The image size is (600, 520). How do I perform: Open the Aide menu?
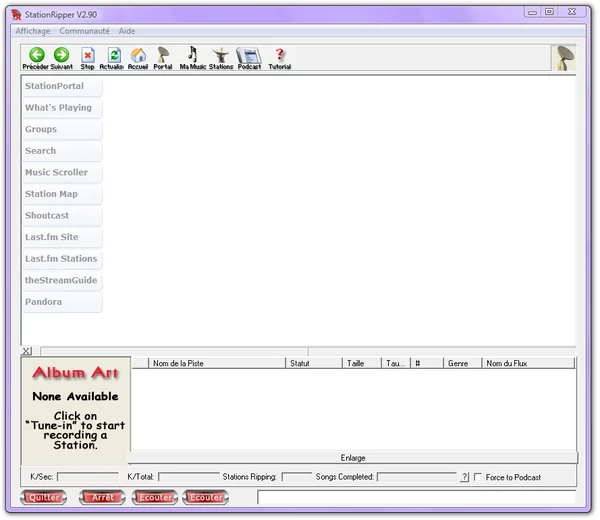[x=127, y=31]
